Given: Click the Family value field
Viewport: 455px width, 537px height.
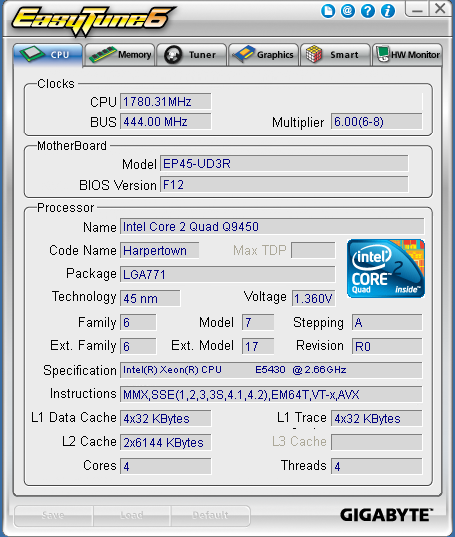Looking at the screenshot, I should click(x=138, y=322).
